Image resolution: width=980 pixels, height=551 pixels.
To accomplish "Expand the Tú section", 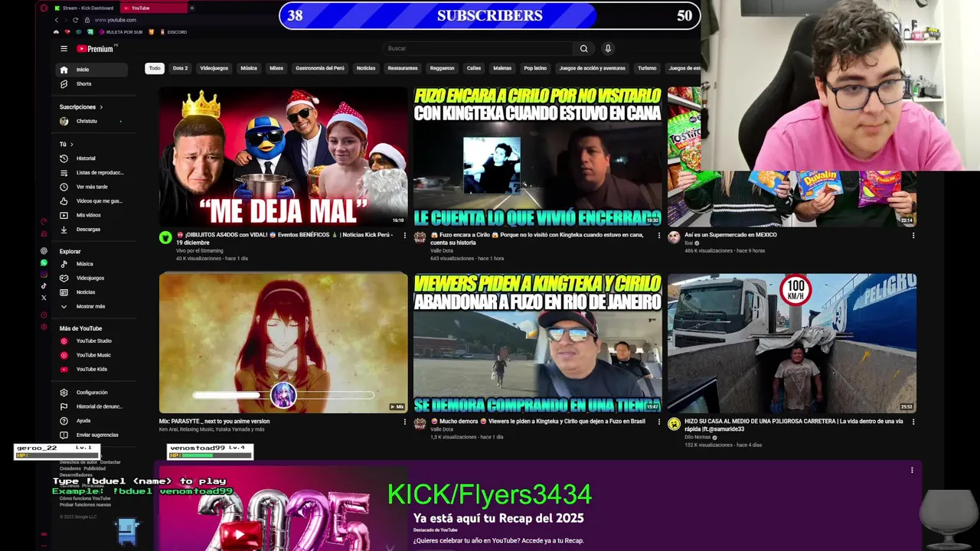I will pyautogui.click(x=67, y=144).
